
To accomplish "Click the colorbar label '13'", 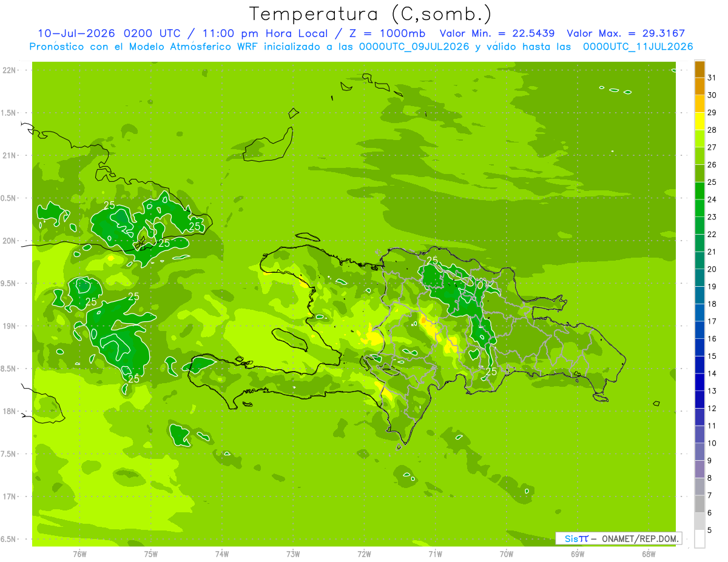I will [x=712, y=391].
